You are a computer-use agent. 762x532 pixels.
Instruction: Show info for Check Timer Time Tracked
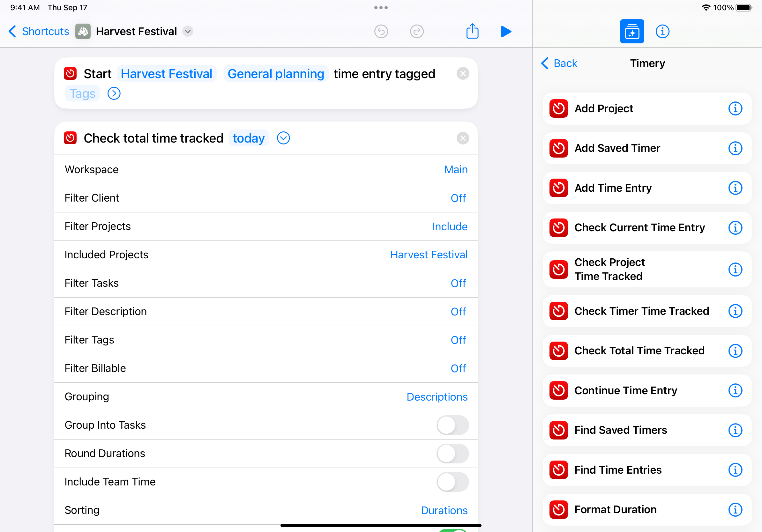pos(735,311)
